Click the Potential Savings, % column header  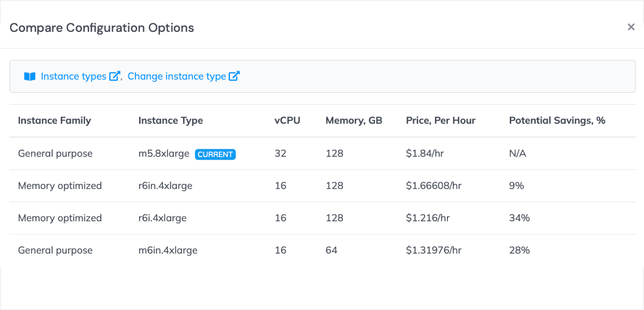pos(557,121)
